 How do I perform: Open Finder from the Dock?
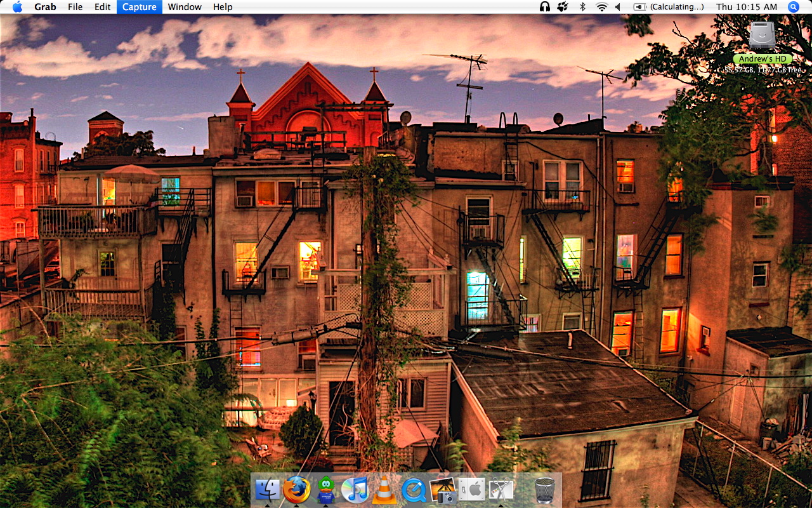pyautogui.click(x=267, y=490)
